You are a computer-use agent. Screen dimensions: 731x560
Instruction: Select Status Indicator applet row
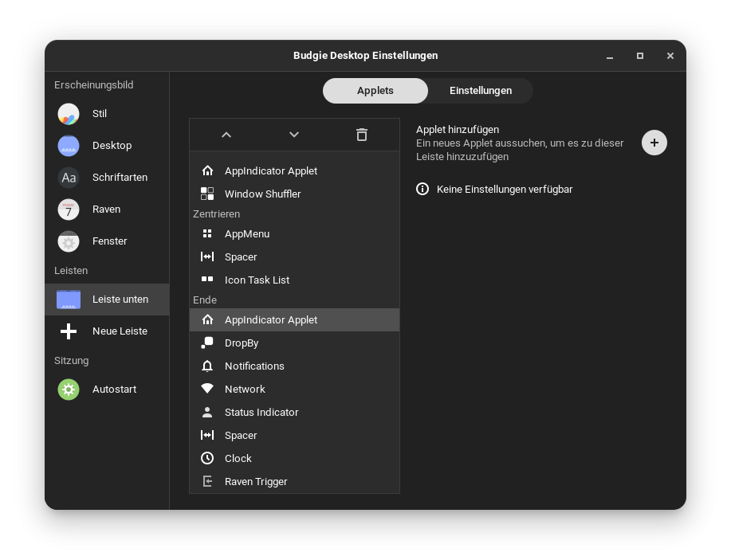pyautogui.click(x=294, y=413)
